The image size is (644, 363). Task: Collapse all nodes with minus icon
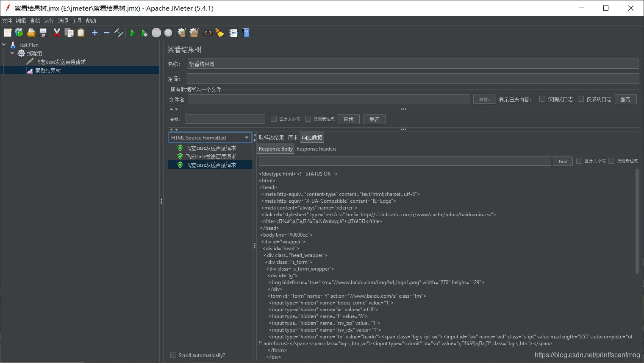(107, 33)
